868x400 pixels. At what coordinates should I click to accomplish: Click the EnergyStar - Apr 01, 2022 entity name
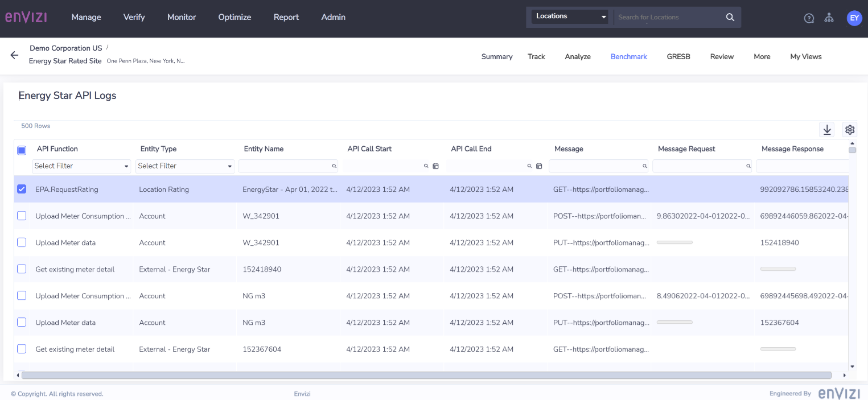click(x=290, y=189)
